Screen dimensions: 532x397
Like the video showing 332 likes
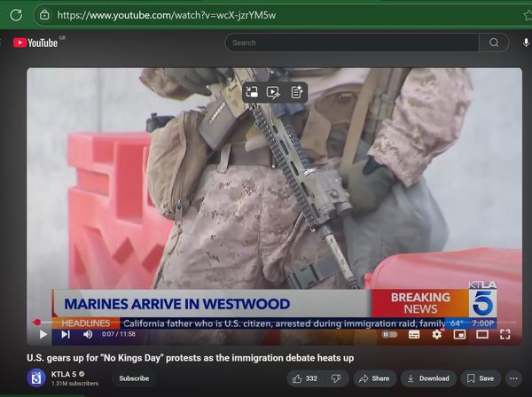[305, 378]
